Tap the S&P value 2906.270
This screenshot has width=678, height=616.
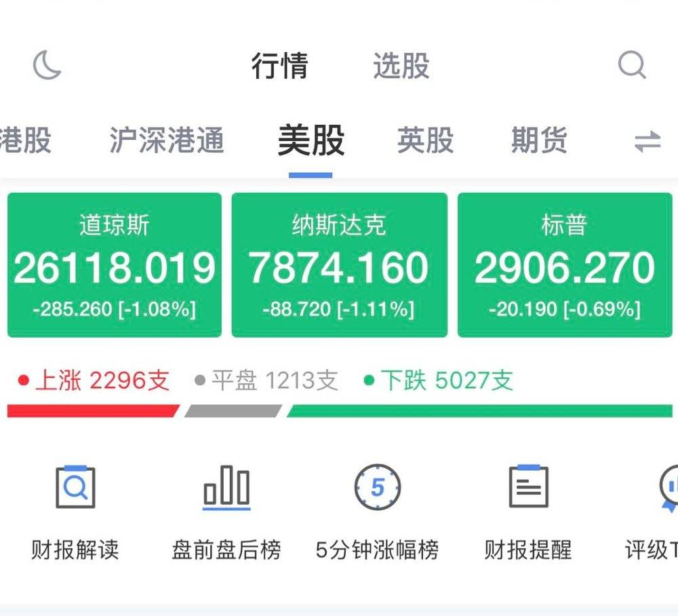565,268
